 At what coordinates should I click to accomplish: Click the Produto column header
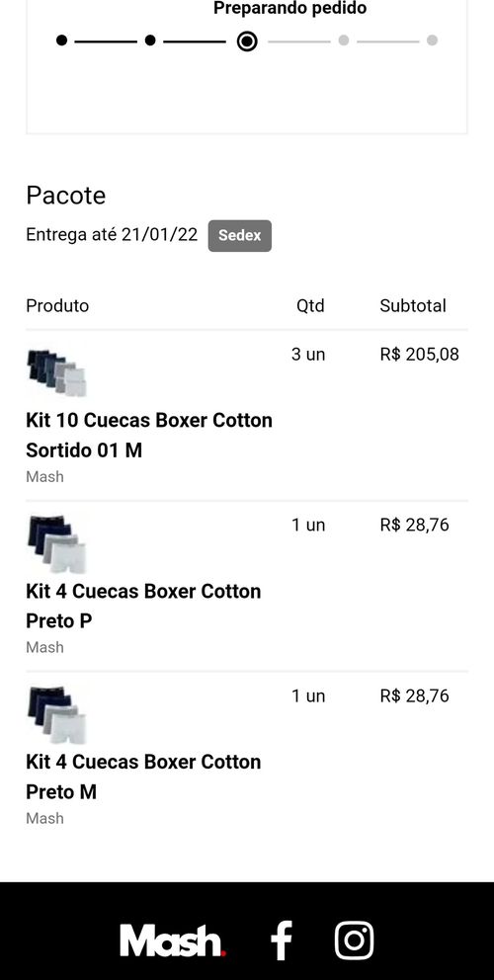(x=57, y=305)
